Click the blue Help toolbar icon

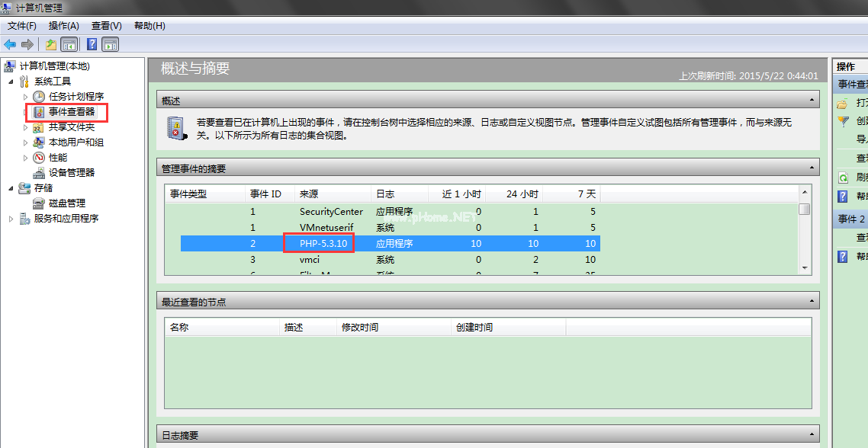coord(92,44)
